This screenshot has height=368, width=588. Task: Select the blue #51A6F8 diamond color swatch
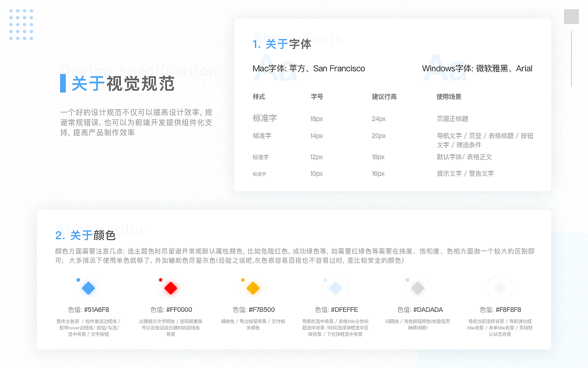click(88, 287)
